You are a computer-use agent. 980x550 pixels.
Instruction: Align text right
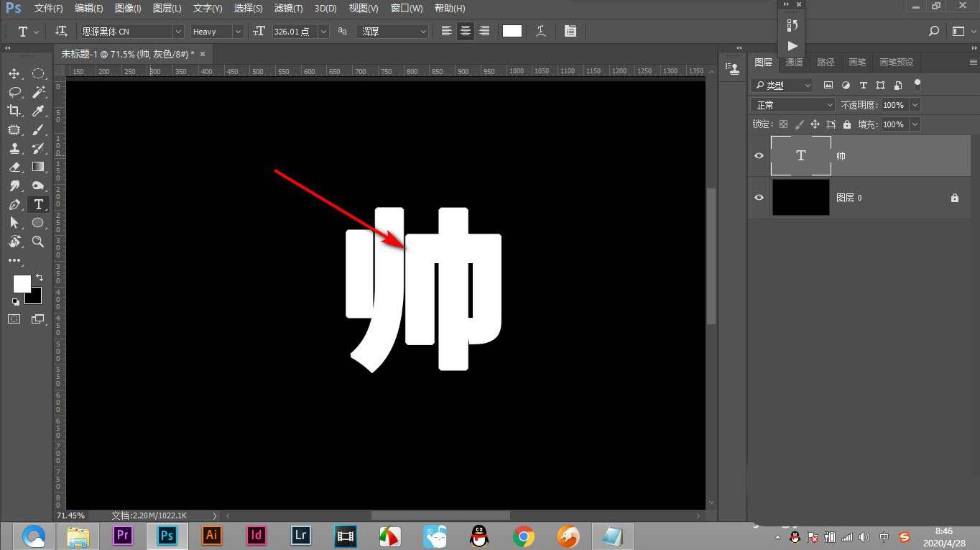click(x=484, y=31)
